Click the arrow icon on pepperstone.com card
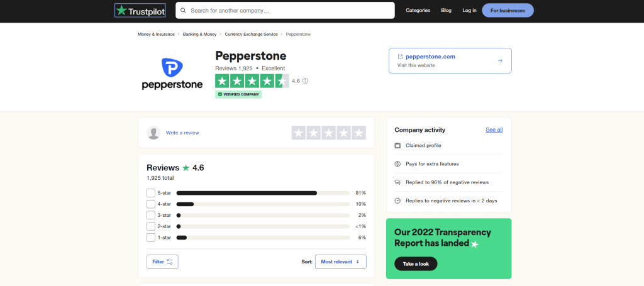This screenshot has width=644, height=286. click(x=500, y=61)
